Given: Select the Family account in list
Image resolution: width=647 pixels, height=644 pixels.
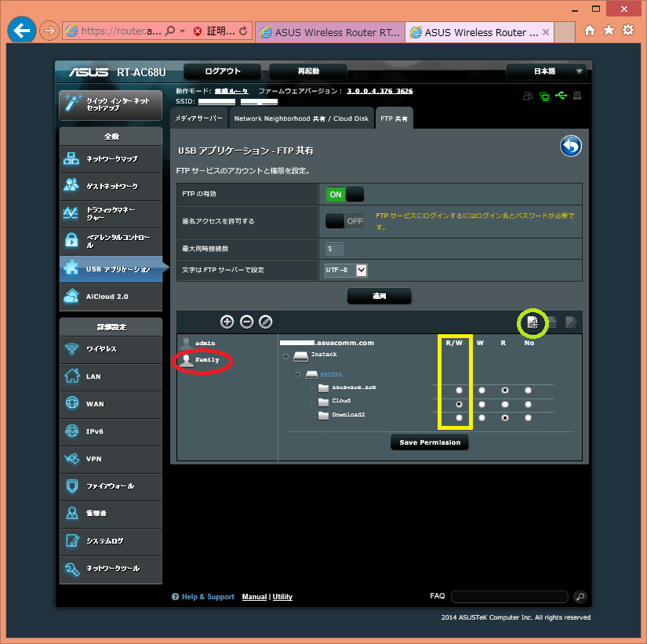Looking at the screenshot, I should [201, 360].
